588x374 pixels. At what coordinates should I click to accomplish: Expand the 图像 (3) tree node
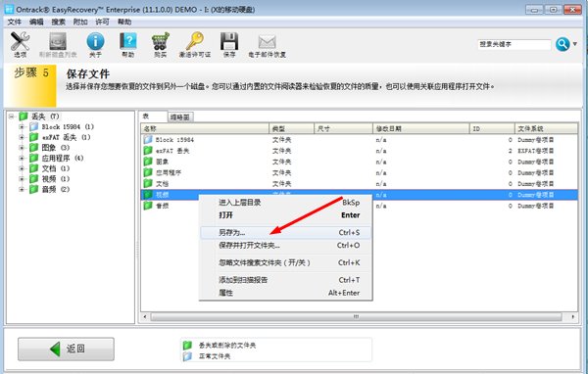(22, 148)
